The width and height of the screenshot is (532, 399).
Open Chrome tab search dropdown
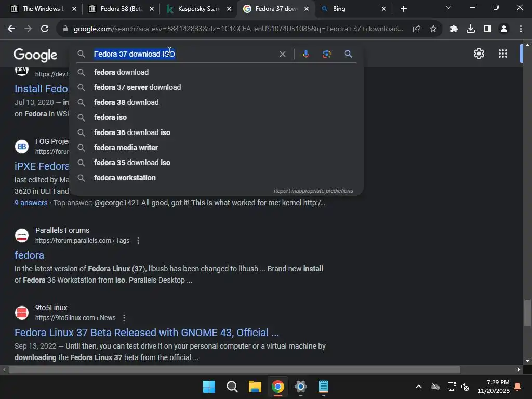click(x=448, y=7)
